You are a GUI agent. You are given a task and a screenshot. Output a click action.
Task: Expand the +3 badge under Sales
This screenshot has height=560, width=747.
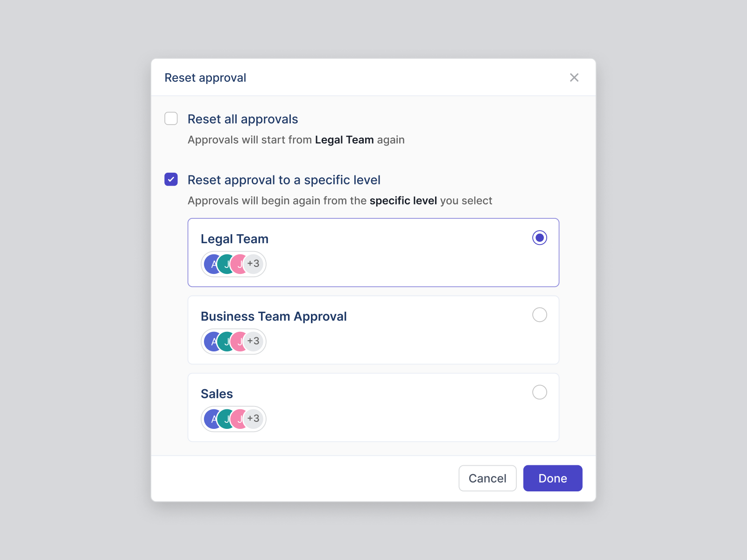pyautogui.click(x=254, y=419)
